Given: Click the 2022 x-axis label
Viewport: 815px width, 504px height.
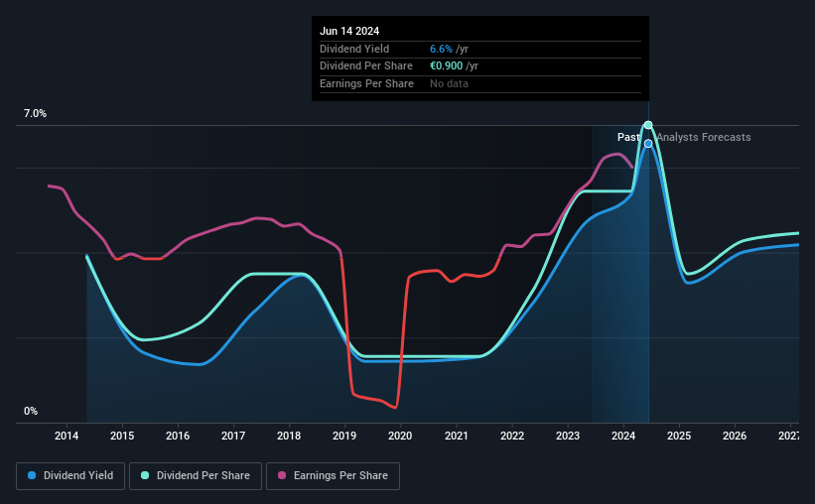Looking at the screenshot, I should [512, 436].
